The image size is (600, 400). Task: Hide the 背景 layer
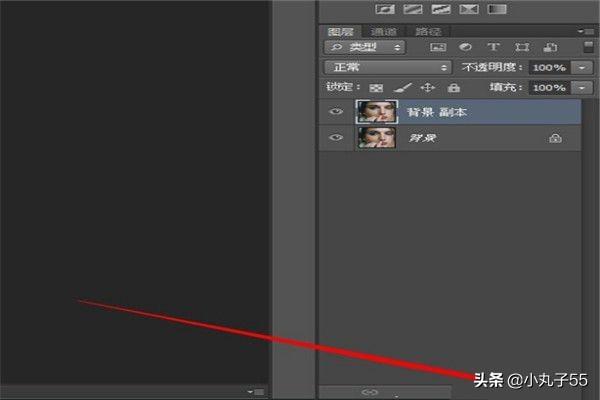pyautogui.click(x=336, y=137)
